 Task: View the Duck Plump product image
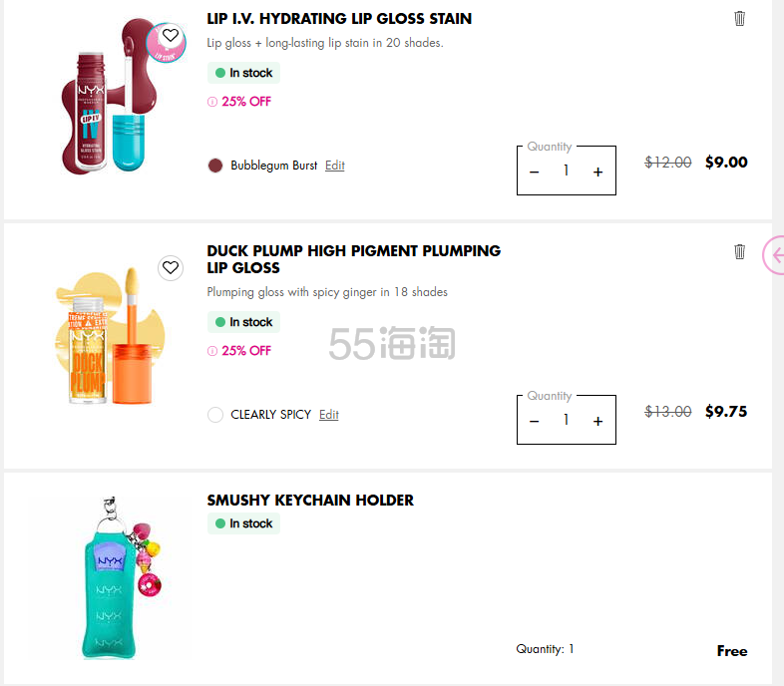(110, 335)
